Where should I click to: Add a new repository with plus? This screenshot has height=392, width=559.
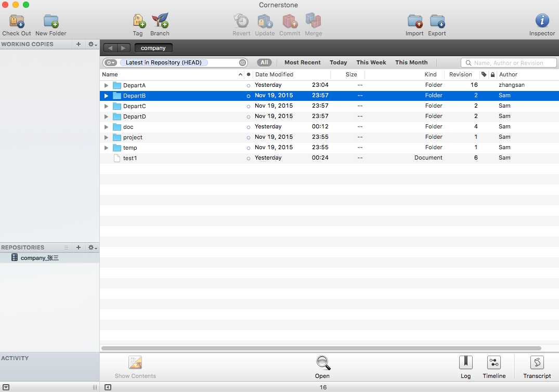79,247
